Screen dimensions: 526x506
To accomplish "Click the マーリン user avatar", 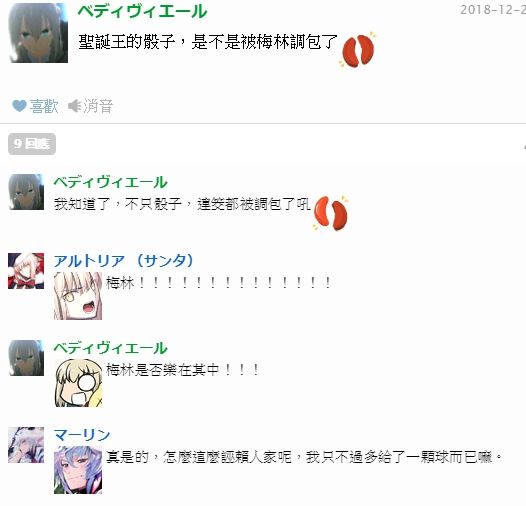I will [x=26, y=445].
